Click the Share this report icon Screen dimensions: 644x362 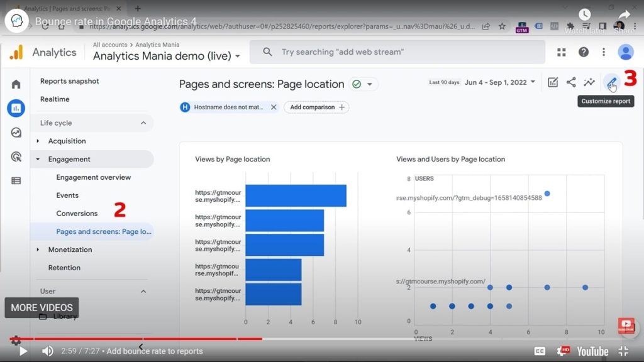[571, 82]
